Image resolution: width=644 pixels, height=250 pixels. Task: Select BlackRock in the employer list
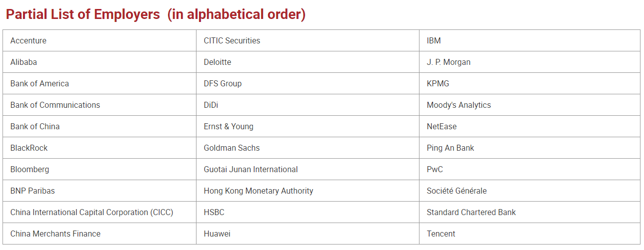point(29,148)
